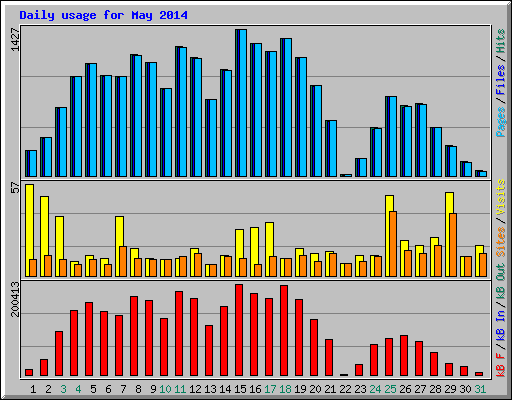
Task: Click the cyan 'Pages' legend label
Action: 501,122
